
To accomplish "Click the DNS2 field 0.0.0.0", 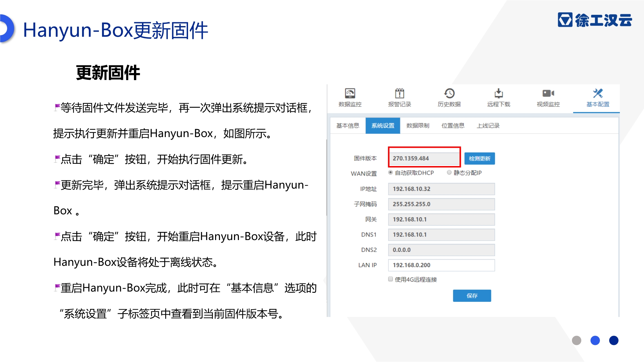I will click(441, 250).
